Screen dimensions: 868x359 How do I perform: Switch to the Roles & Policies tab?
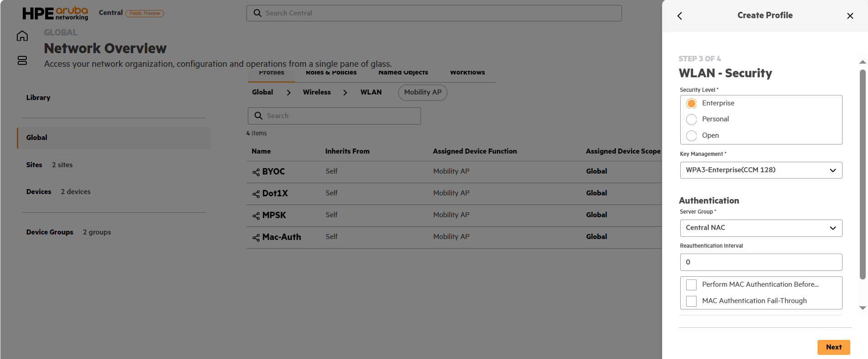pos(331,73)
